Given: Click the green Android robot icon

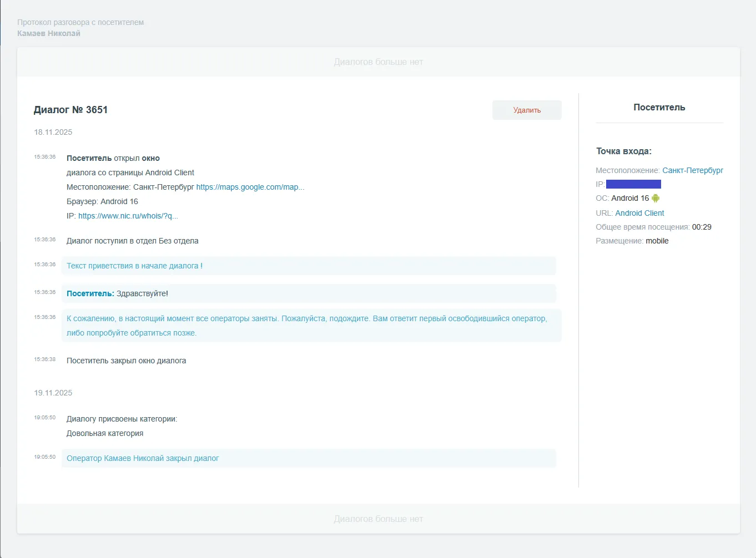Looking at the screenshot, I should pyautogui.click(x=656, y=198).
